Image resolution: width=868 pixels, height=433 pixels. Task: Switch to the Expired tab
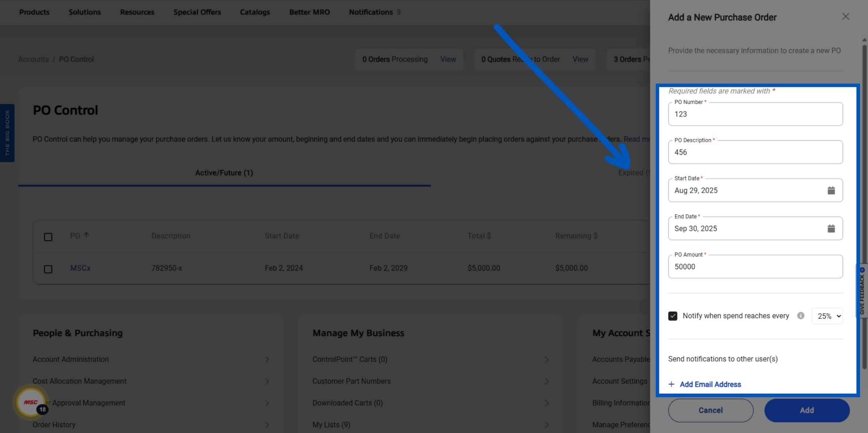click(634, 173)
